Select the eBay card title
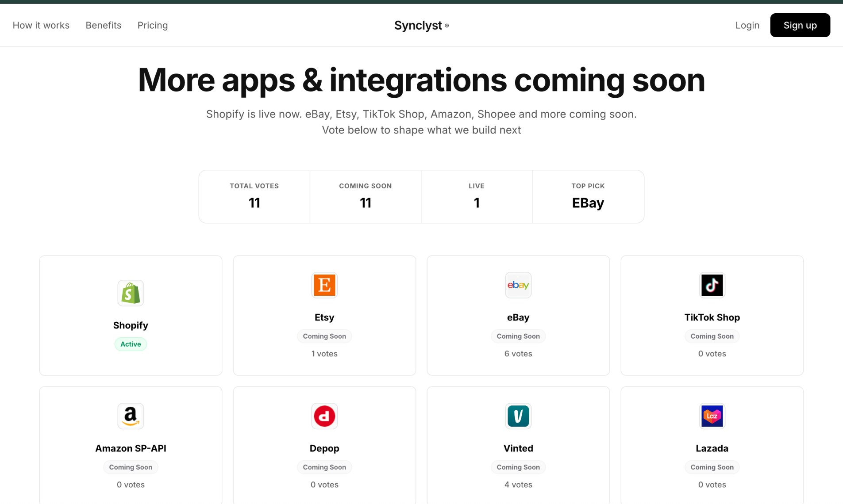 pos(518,317)
